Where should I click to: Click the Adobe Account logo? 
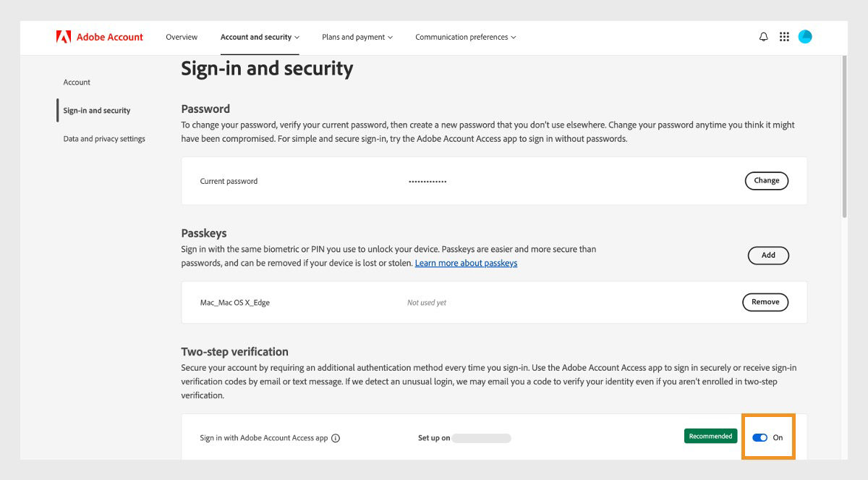tap(99, 36)
